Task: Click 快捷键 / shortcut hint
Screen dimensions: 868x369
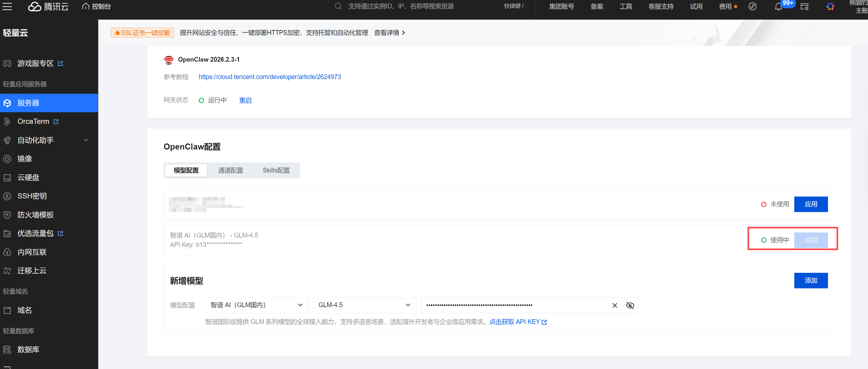Action: (514, 6)
